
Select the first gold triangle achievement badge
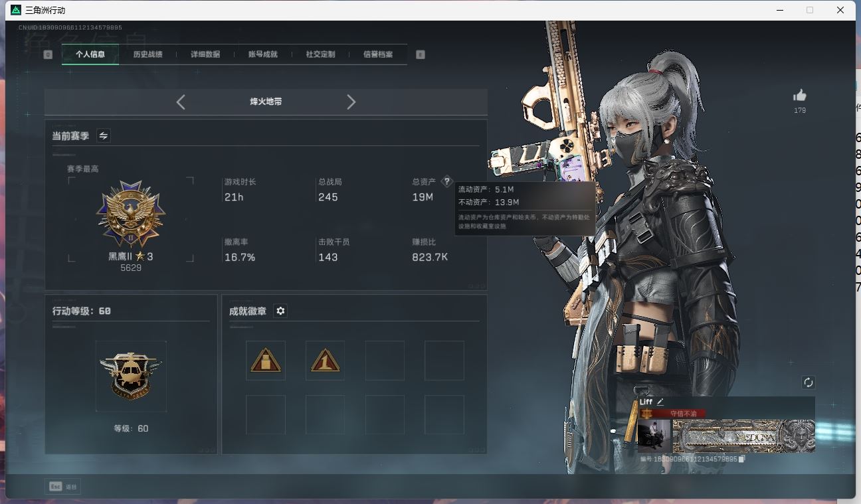tap(266, 361)
